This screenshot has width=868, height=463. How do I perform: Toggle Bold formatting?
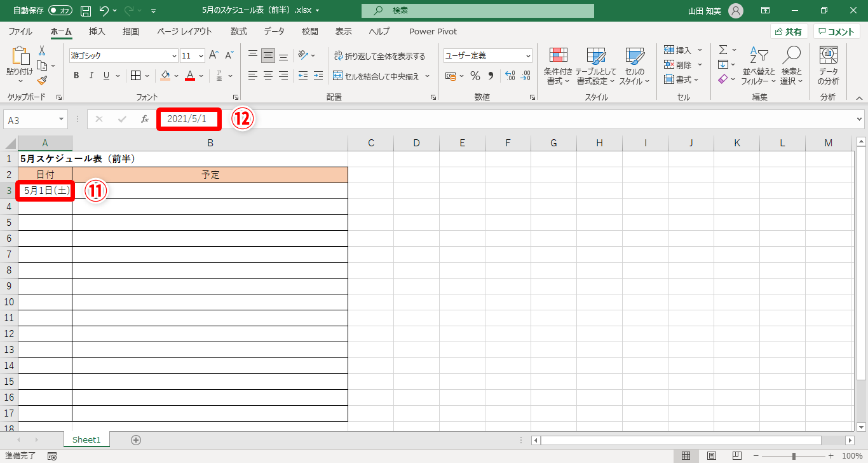(x=76, y=76)
